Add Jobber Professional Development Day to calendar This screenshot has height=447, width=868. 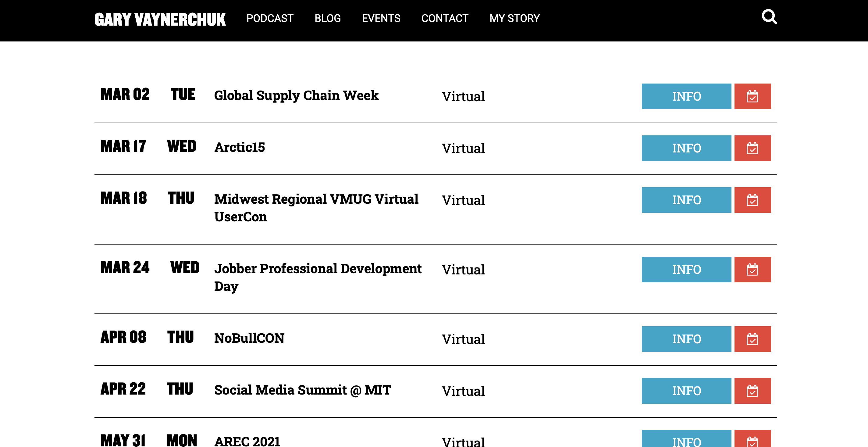(752, 270)
